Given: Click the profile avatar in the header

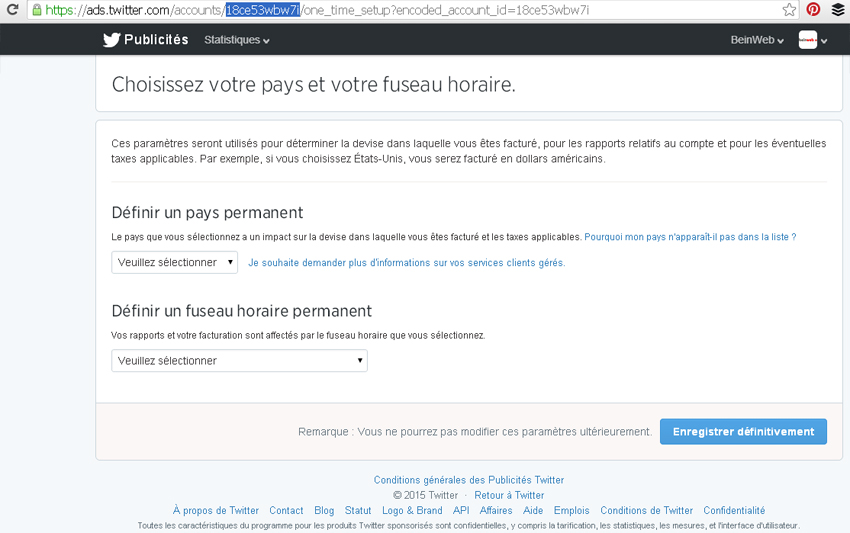Looking at the screenshot, I should pyautogui.click(x=808, y=40).
